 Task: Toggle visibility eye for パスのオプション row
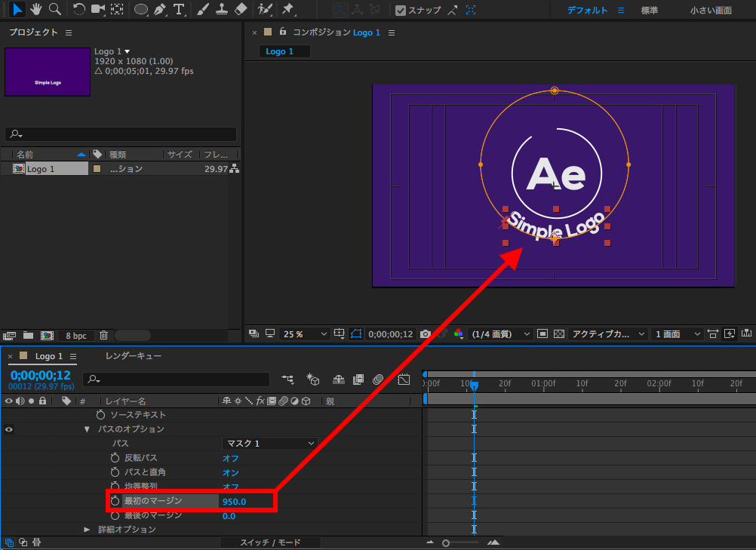(9, 429)
